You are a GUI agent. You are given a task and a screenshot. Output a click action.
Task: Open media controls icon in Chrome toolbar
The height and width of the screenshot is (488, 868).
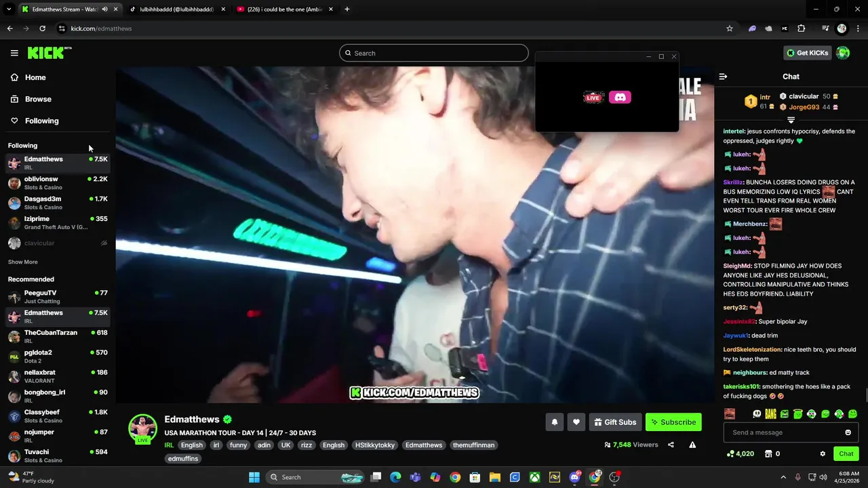coord(825,28)
